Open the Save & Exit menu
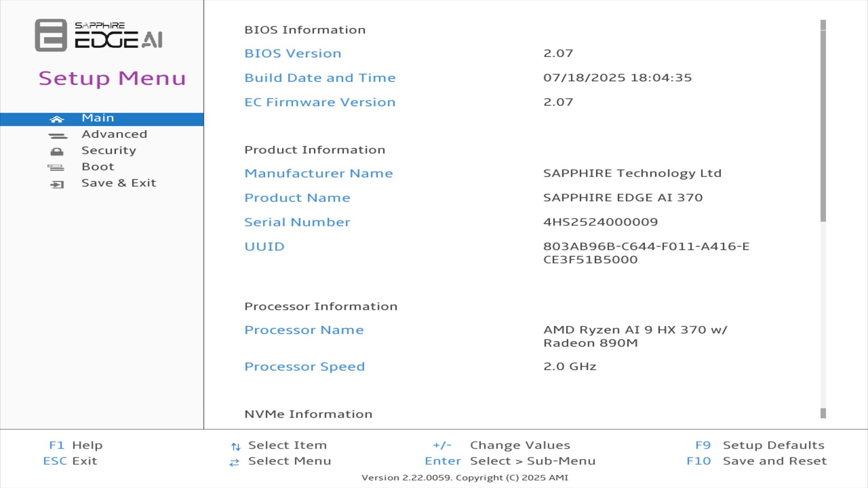The image size is (868, 488). coord(118,183)
